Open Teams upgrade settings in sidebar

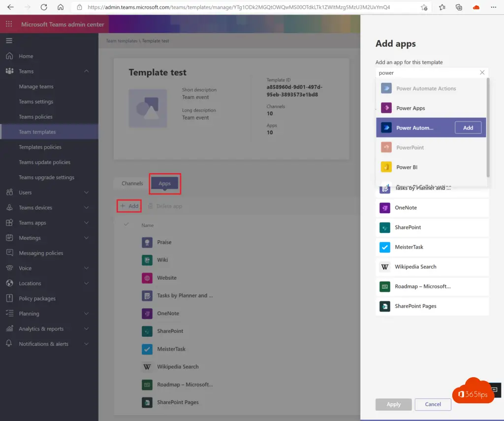(x=46, y=177)
